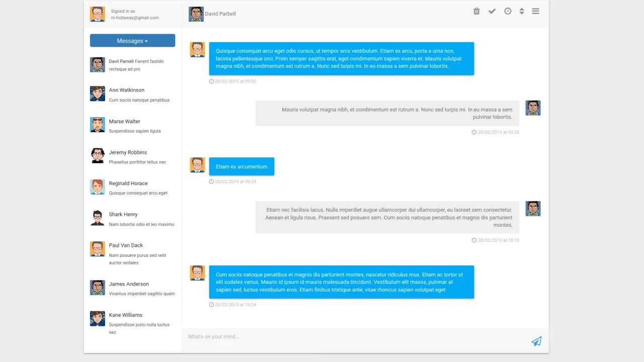This screenshot has width=644, height=362.
Task: Click the timestamp clock icon under the first message
Action: (211, 81)
